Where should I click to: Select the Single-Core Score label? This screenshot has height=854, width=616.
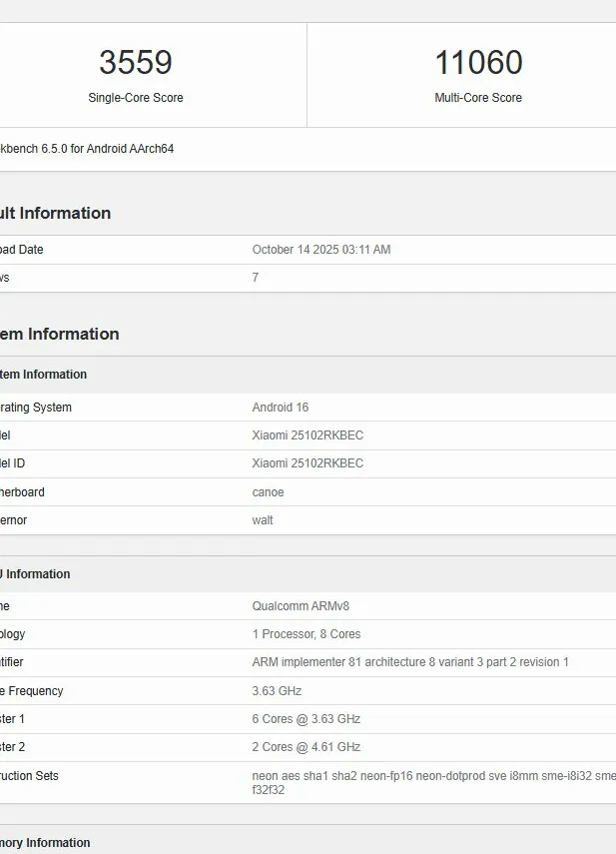pos(136,98)
